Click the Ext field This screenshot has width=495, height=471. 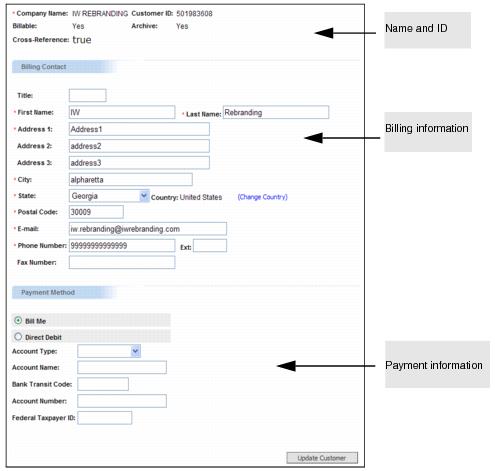pos(210,246)
